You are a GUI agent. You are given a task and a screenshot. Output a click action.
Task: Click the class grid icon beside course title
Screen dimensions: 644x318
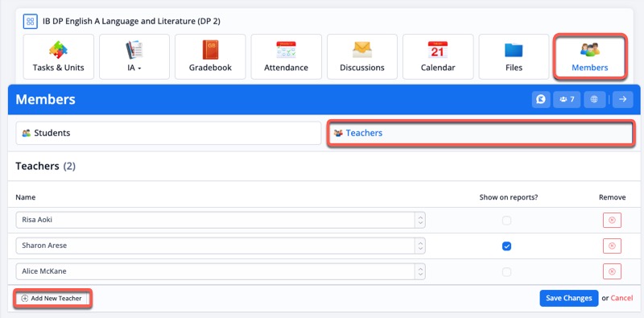click(x=30, y=22)
